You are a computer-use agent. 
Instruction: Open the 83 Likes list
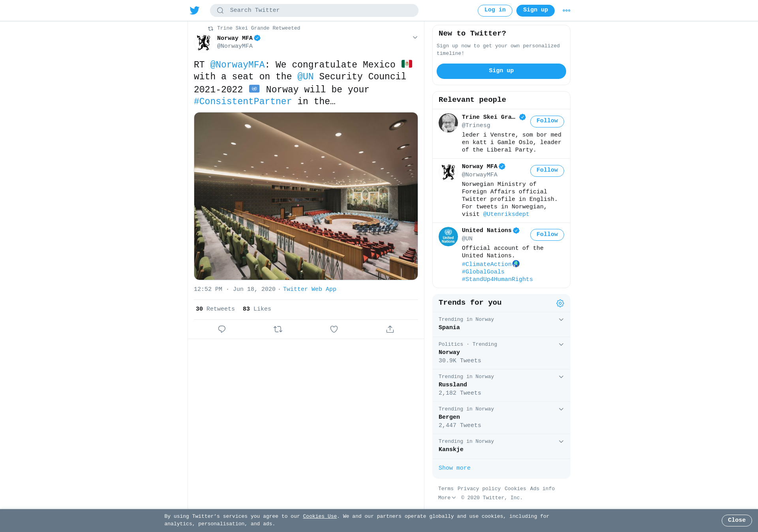(x=257, y=309)
